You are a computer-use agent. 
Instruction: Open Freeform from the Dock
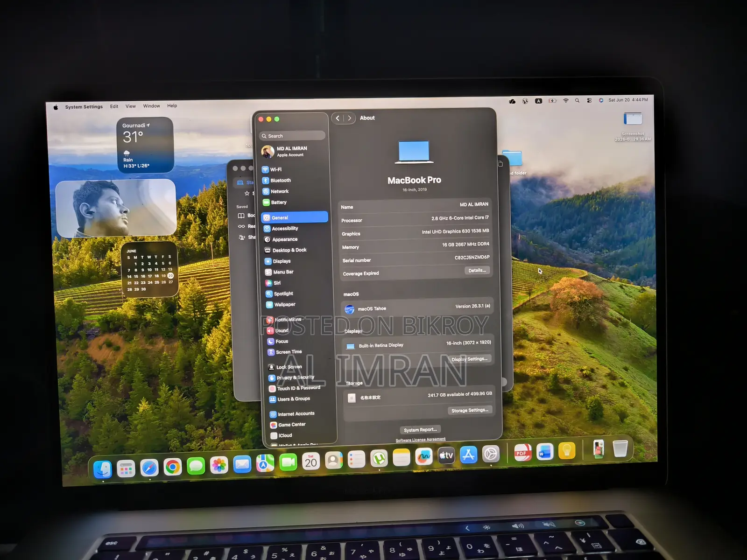424,457
